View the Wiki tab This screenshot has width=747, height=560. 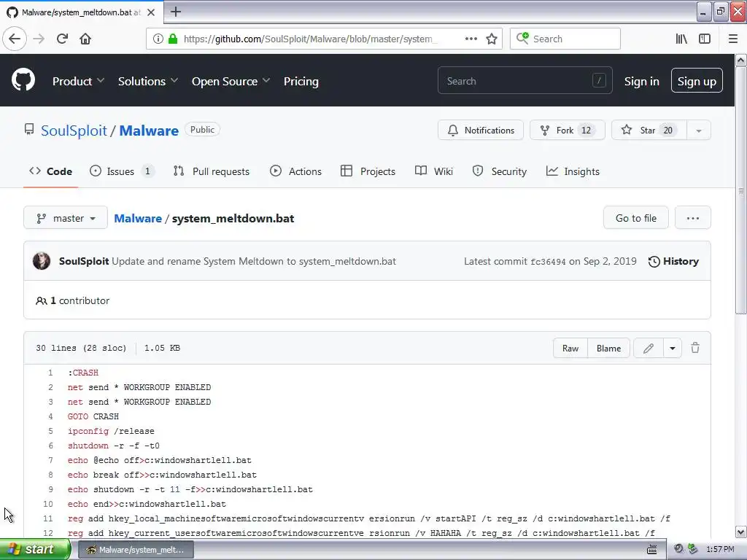click(434, 171)
